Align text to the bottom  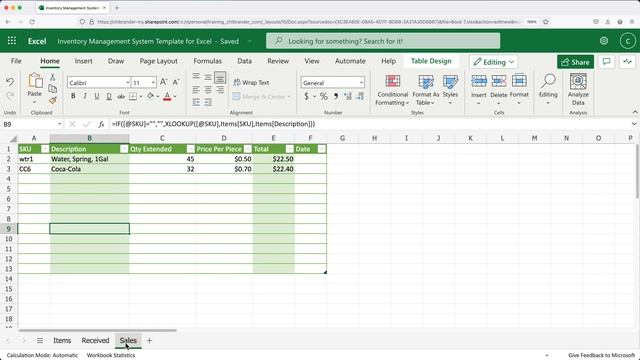point(220,77)
